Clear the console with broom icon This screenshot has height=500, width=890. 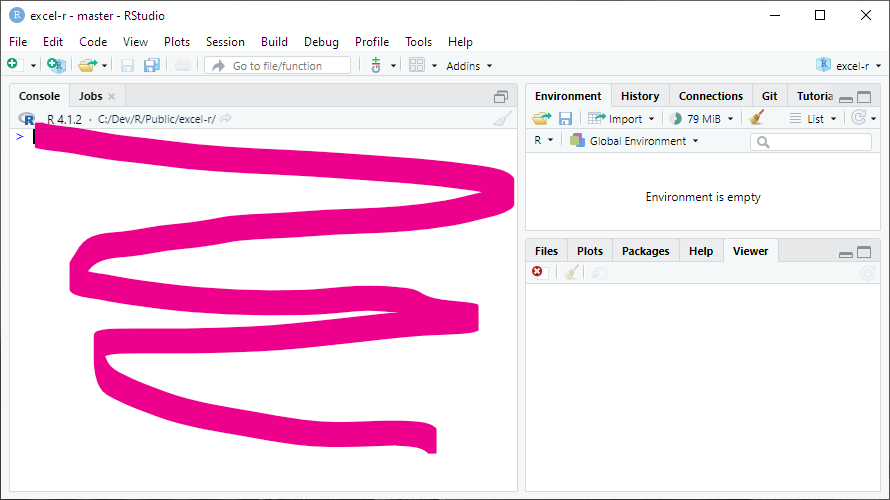pos(502,118)
